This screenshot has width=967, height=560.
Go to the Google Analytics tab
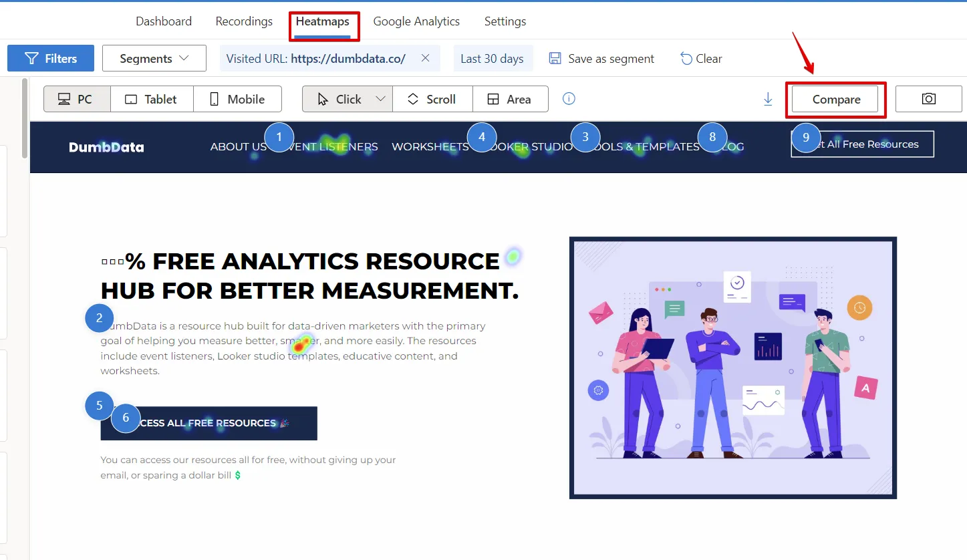coord(416,21)
